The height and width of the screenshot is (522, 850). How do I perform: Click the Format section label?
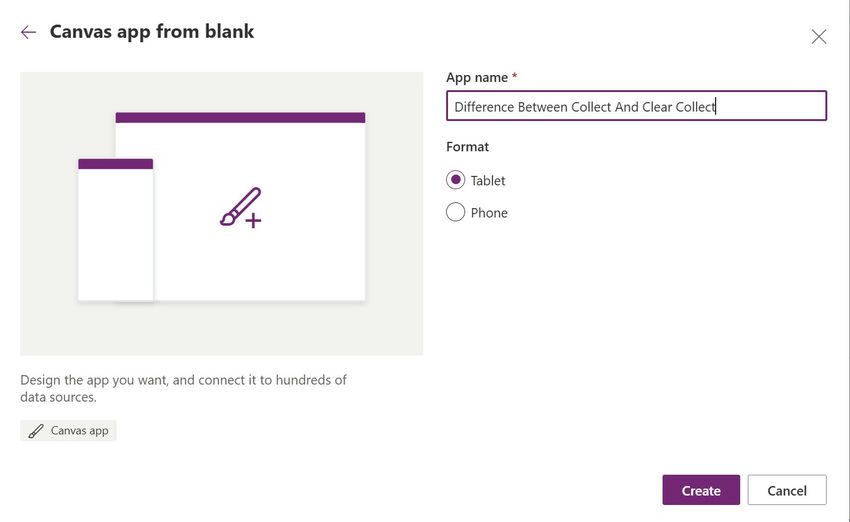pos(467,146)
